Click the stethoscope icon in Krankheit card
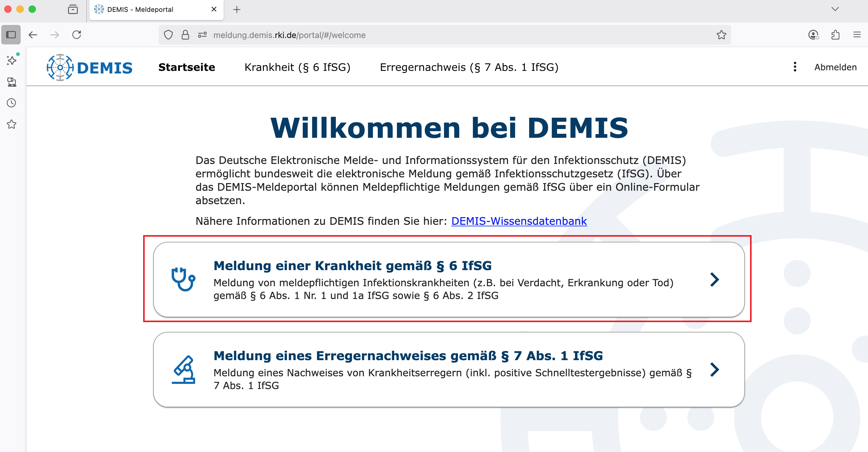868x452 pixels. click(x=183, y=279)
